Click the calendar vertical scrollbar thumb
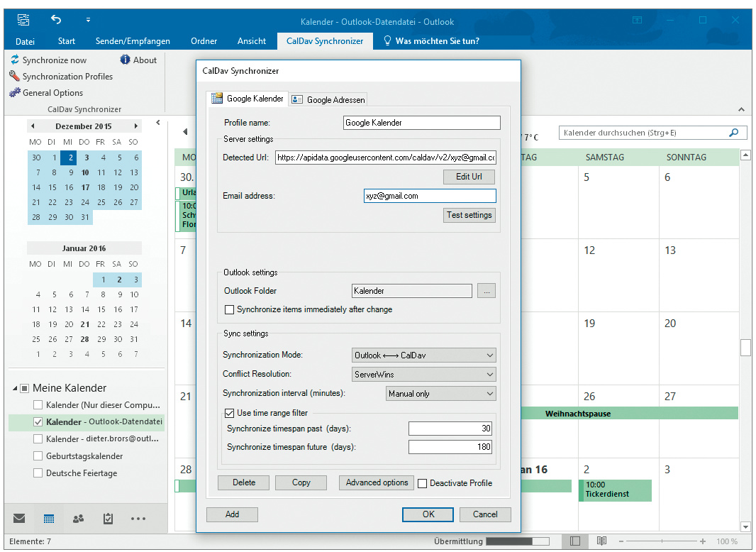The image size is (756, 552). coord(745,348)
